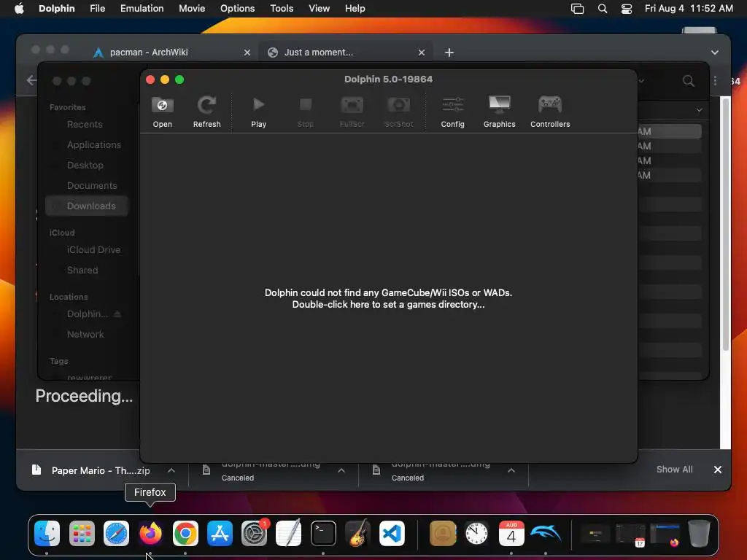The image size is (747, 560).
Task: Open Firefox from the Dock
Action: tap(150, 533)
